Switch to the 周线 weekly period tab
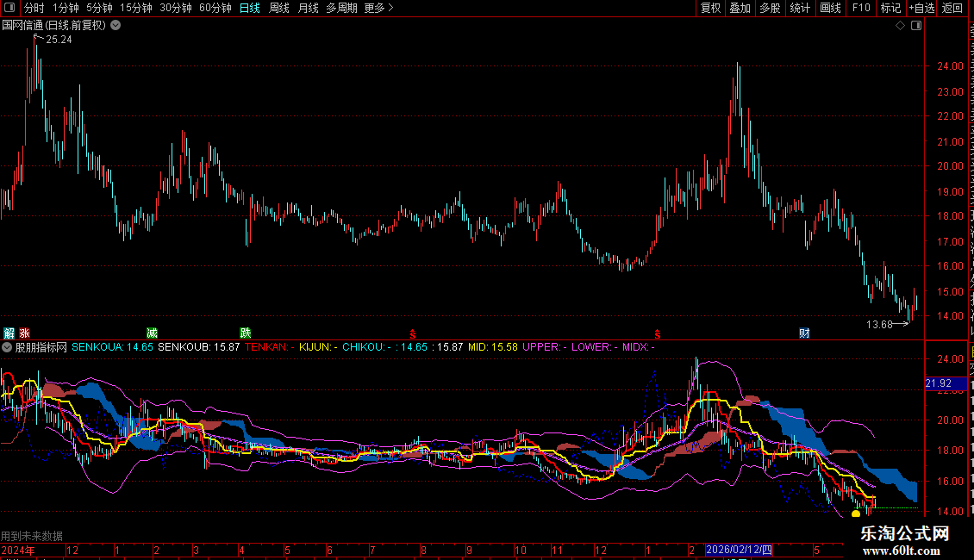974x560 pixels. point(279,8)
